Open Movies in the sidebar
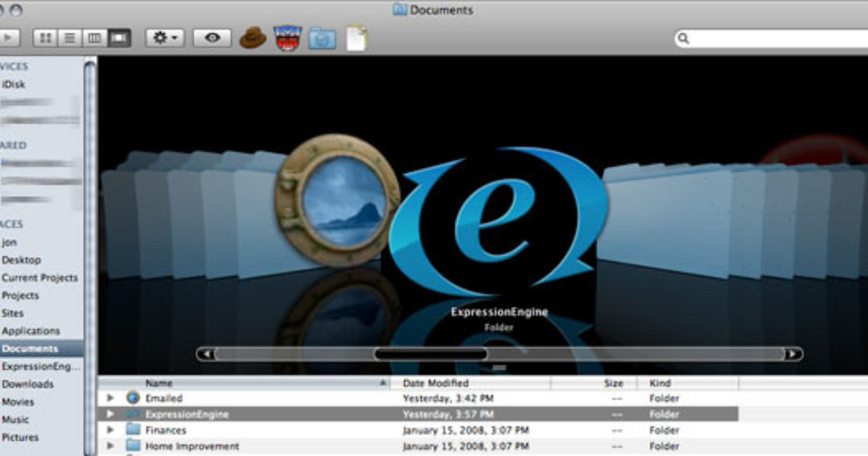Image resolution: width=868 pixels, height=456 pixels. tap(17, 402)
